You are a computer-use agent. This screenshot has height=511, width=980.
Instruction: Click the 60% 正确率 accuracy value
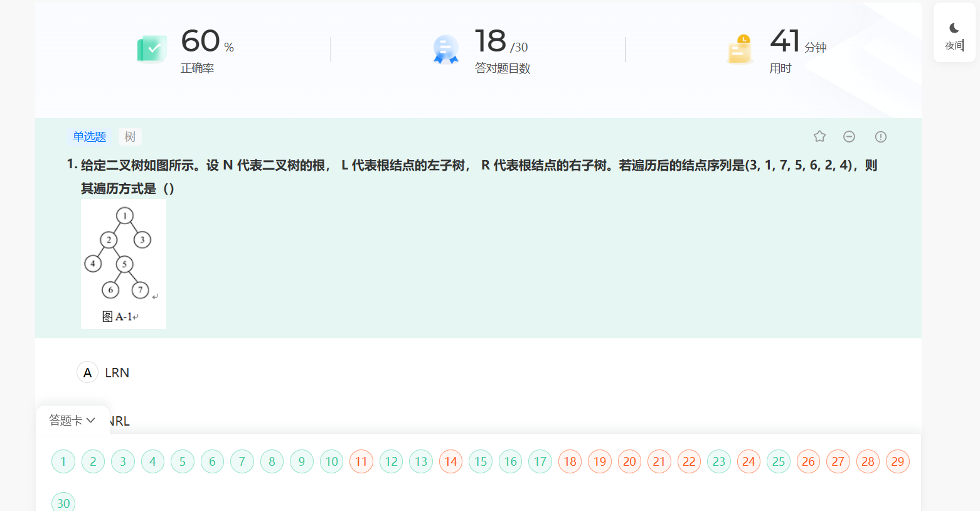[207, 41]
